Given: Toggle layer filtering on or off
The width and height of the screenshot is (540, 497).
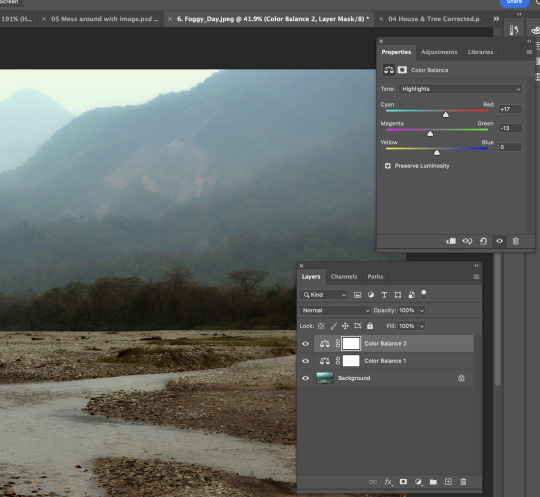Looking at the screenshot, I should (x=424, y=294).
